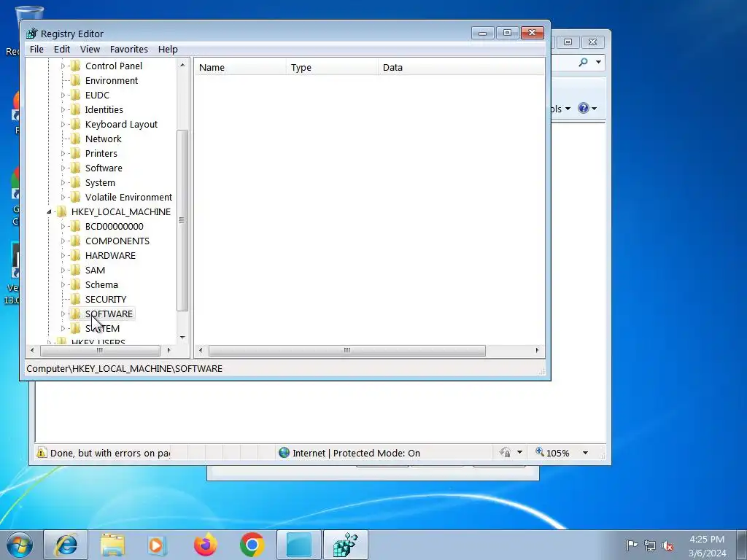Select the SECURITY folder icon

coord(75,300)
